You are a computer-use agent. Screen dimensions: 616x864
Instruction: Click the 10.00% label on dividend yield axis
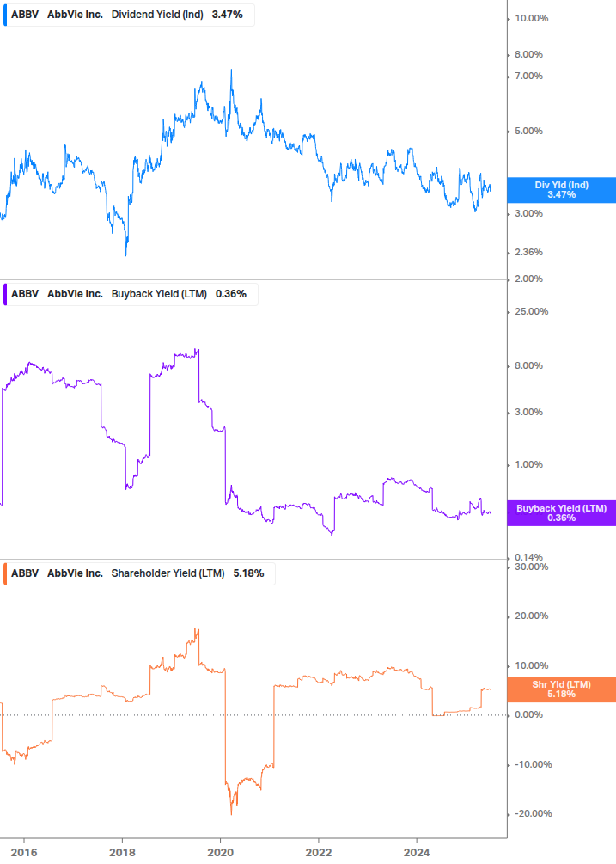click(531, 18)
